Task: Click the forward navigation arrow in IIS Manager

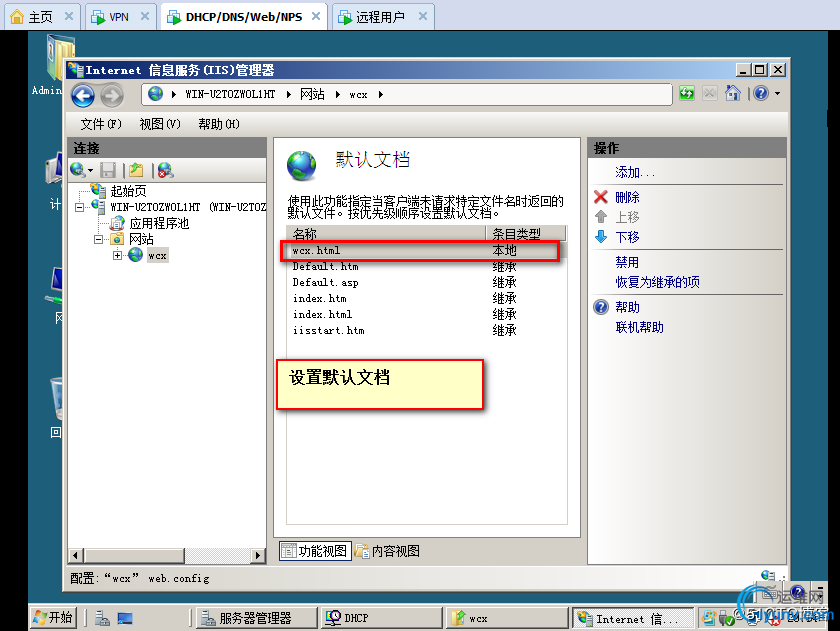Action: pyautogui.click(x=111, y=96)
